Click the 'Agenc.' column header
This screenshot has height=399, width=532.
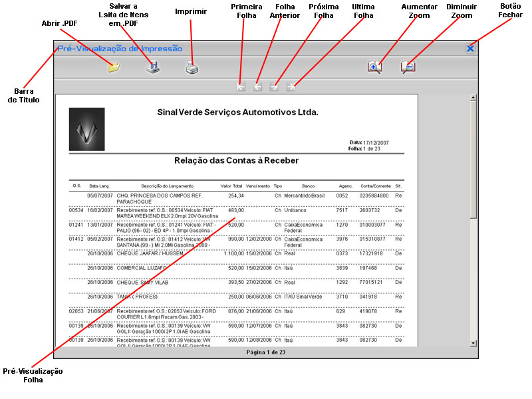point(346,186)
